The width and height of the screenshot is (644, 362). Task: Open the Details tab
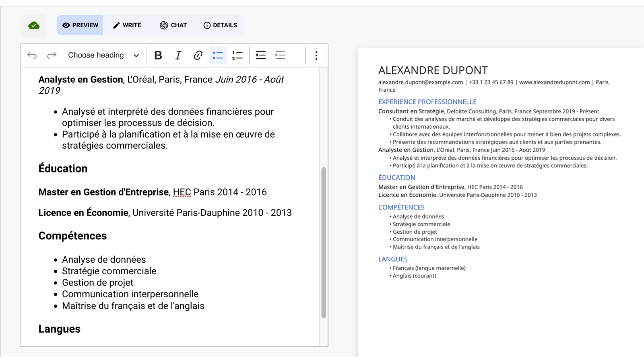tap(220, 25)
